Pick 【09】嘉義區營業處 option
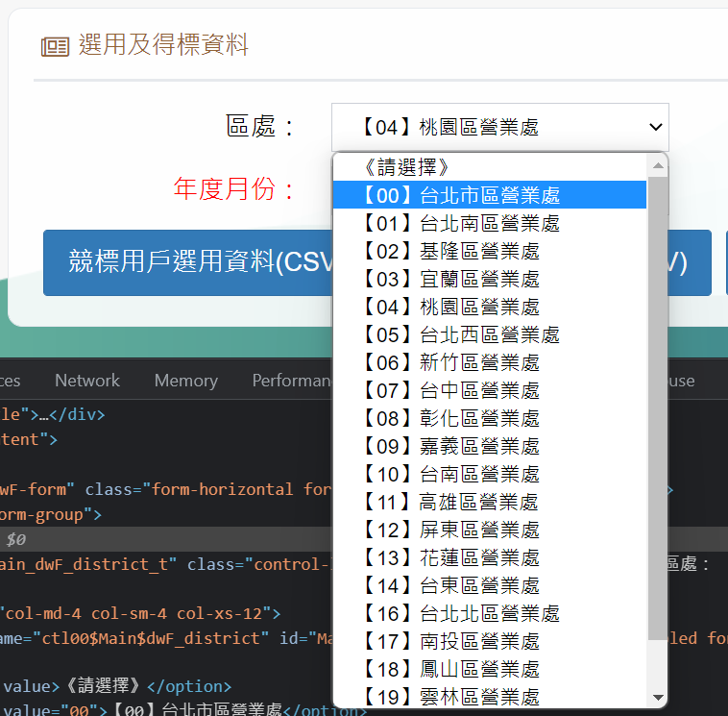 point(490,446)
